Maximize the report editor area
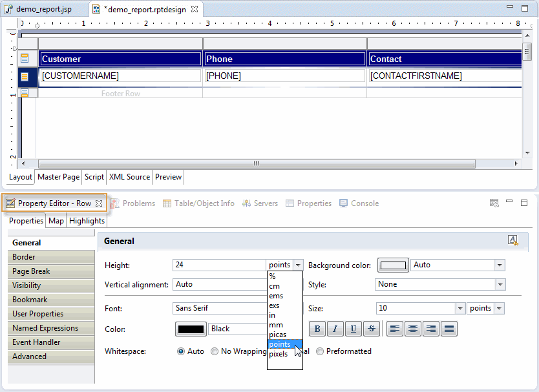539x392 pixels. [525, 8]
